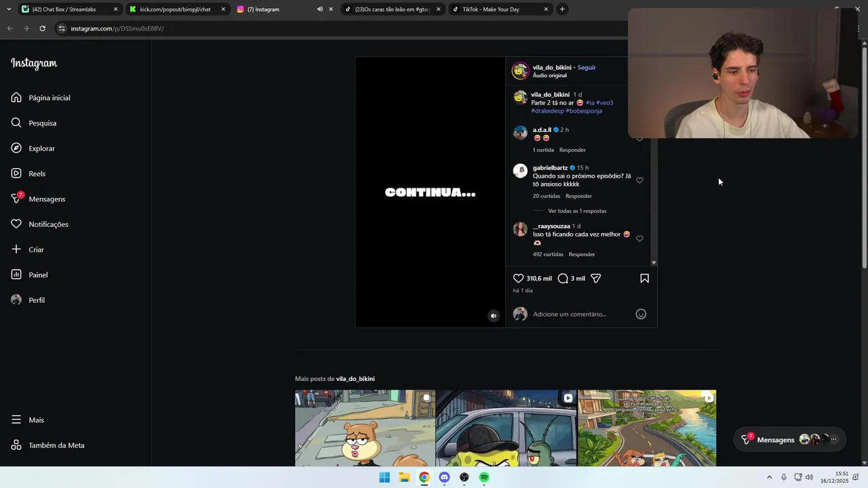868x488 pixels.
Task: Open Reels in the sidebar
Action: [x=28, y=174]
